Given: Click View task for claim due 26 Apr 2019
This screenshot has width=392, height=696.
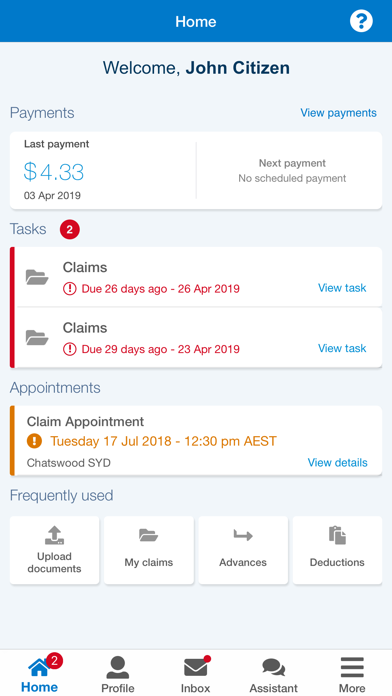Looking at the screenshot, I should click(342, 288).
